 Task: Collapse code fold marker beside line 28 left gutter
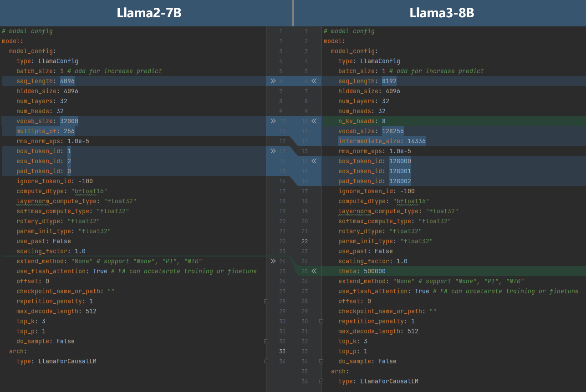click(x=266, y=302)
